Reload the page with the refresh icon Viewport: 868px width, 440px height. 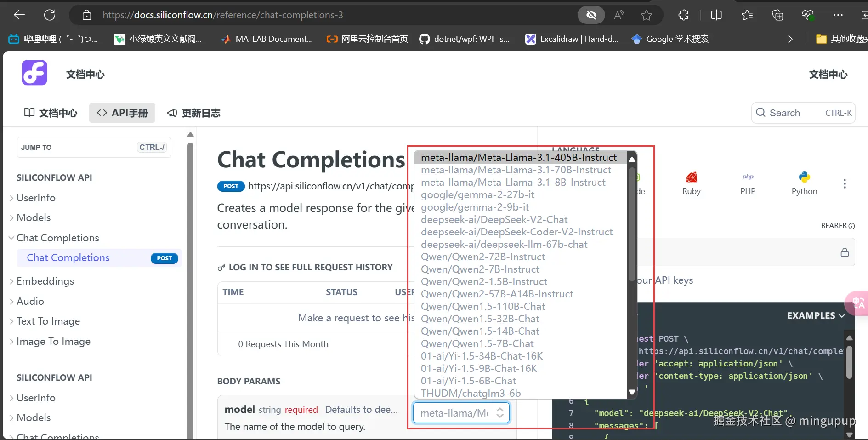(x=50, y=15)
